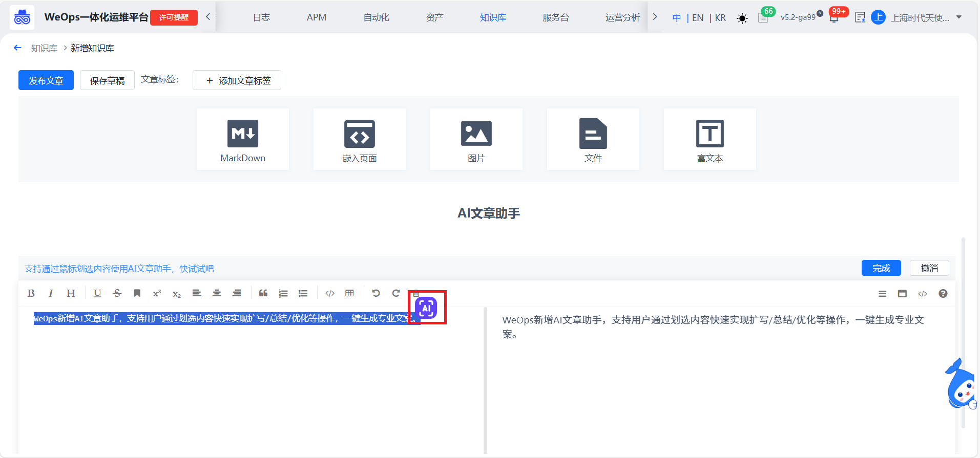Toggle HTML source view in right toolbar
Image resolution: width=980 pixels, height=458 pixels.
[x=923, y=294]
